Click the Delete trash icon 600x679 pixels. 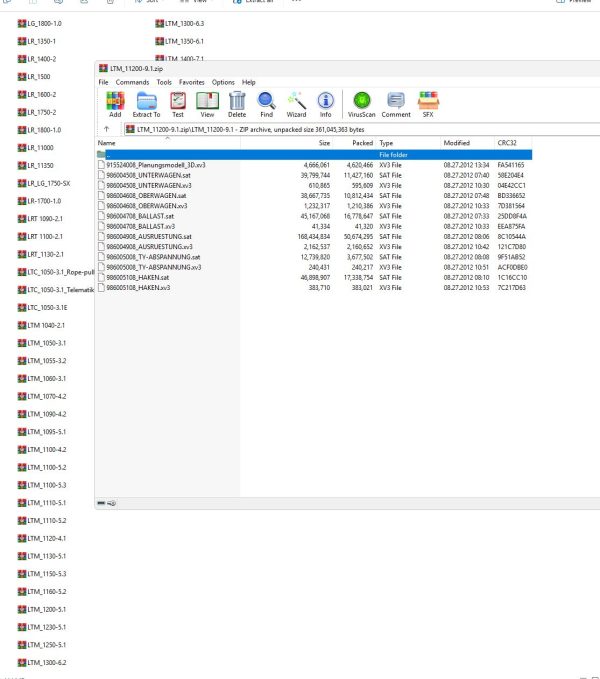tap(237, 105)
